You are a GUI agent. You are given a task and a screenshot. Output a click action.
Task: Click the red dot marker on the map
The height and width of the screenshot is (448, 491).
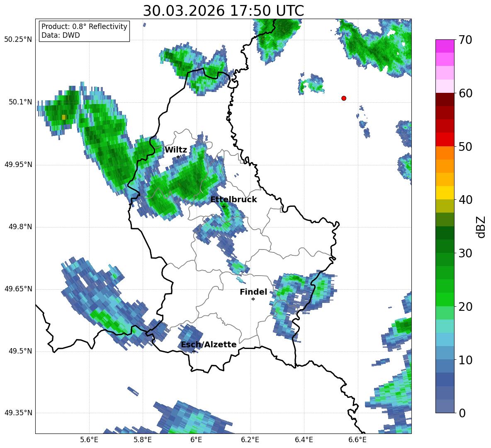click(x=344, y=98)
